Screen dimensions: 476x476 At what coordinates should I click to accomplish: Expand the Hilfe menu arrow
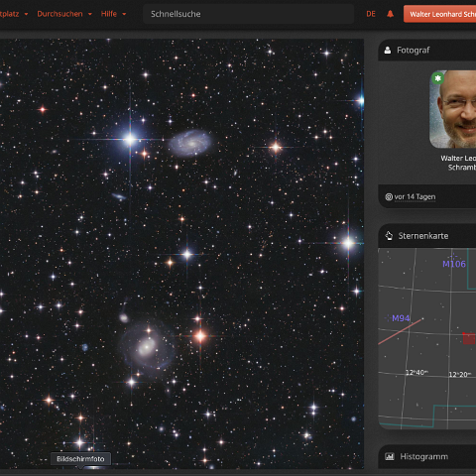click(124, 14)
